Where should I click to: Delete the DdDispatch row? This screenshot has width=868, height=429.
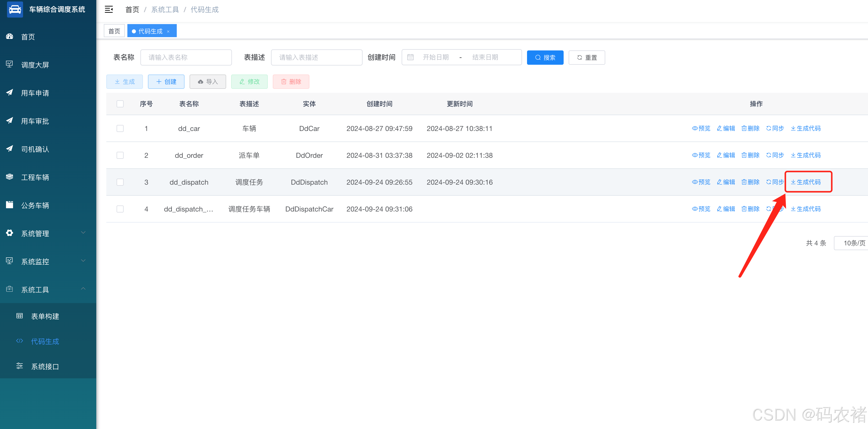point(750,182)
